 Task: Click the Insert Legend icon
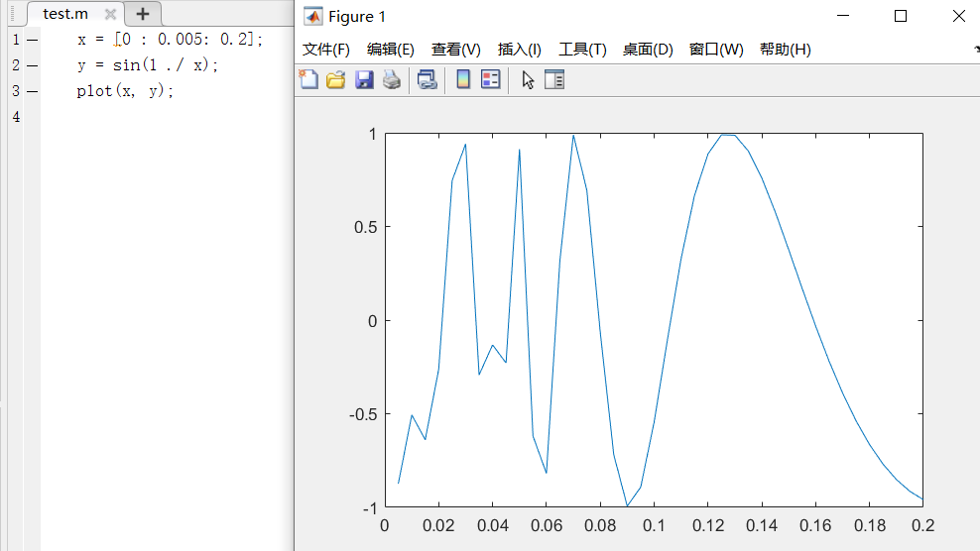pyautogui.click(x=491, y=79)
